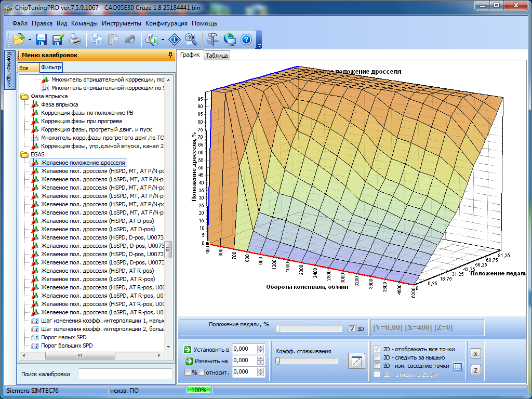Open dropdown arrow beside the open folder icon

pos(30,39)
